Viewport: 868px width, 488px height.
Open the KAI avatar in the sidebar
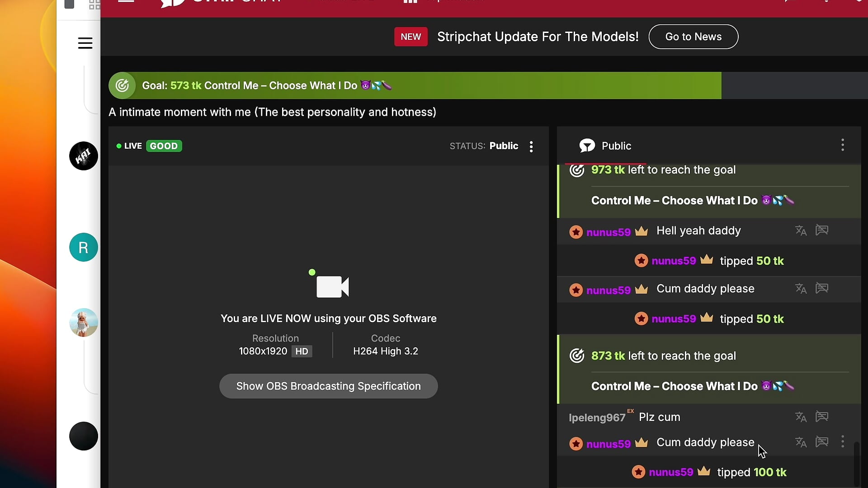83,156
